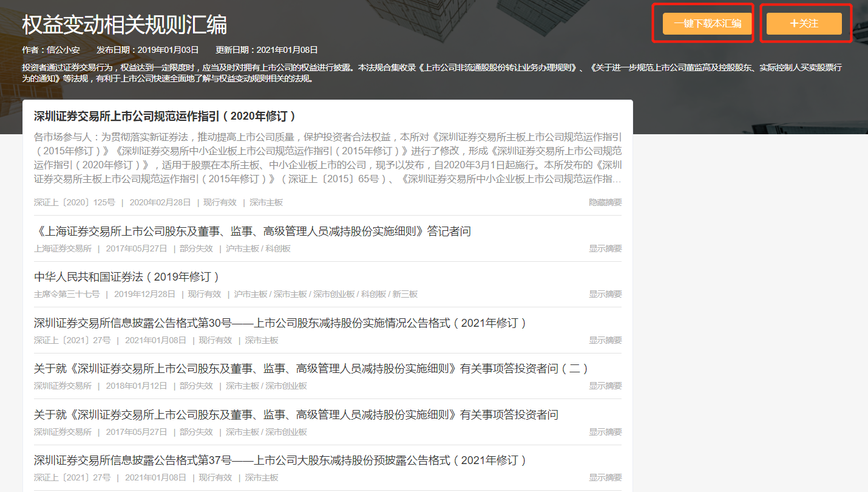Click 深市主板 / 深市创业板 under 答投资者问（二）
The height and width of the screenshot is (492, 868).
266,386
